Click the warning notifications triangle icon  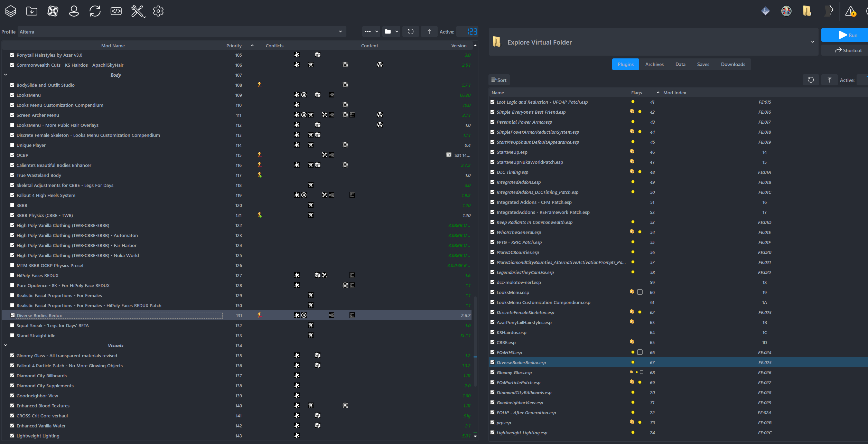click(x=850, y=11)
